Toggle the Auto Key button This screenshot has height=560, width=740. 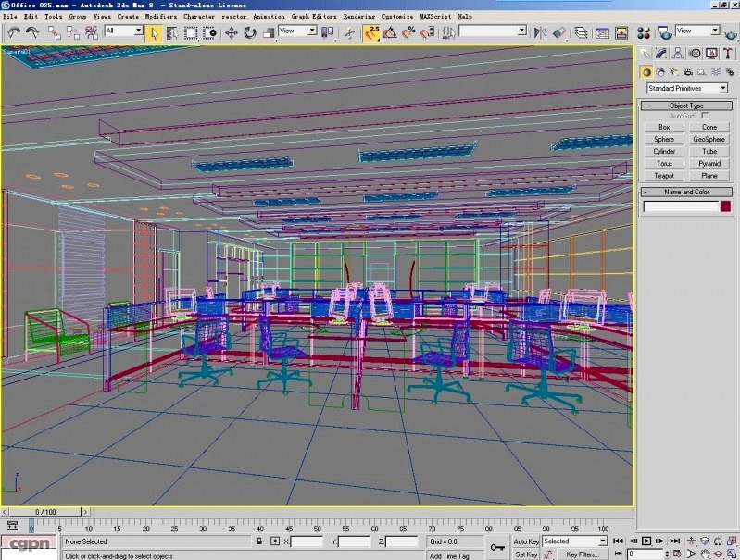(526, 541)
